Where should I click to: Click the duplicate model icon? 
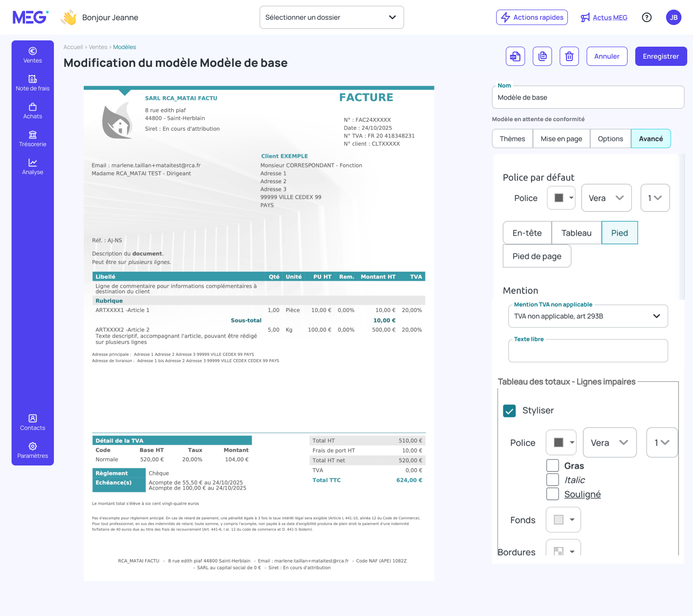coord(542,56)
